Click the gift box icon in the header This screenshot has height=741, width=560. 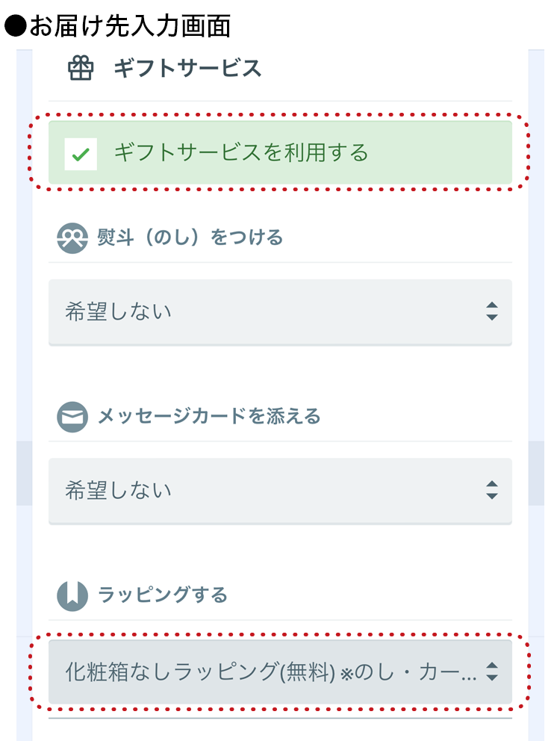[x=81, y=69]
